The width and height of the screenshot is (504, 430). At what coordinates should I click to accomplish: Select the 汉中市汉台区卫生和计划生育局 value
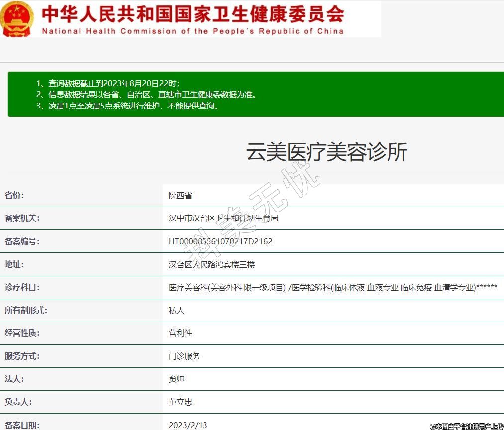(x=223, y=218)
